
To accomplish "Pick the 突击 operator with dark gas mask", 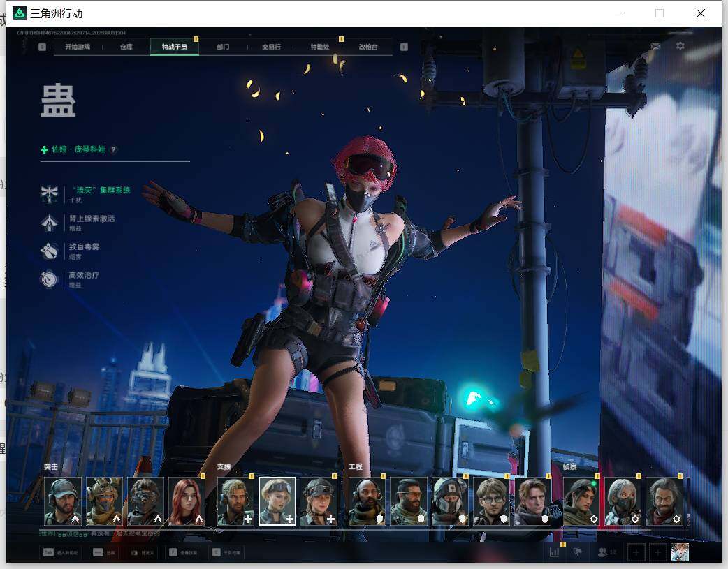I will tap(145, 501).
